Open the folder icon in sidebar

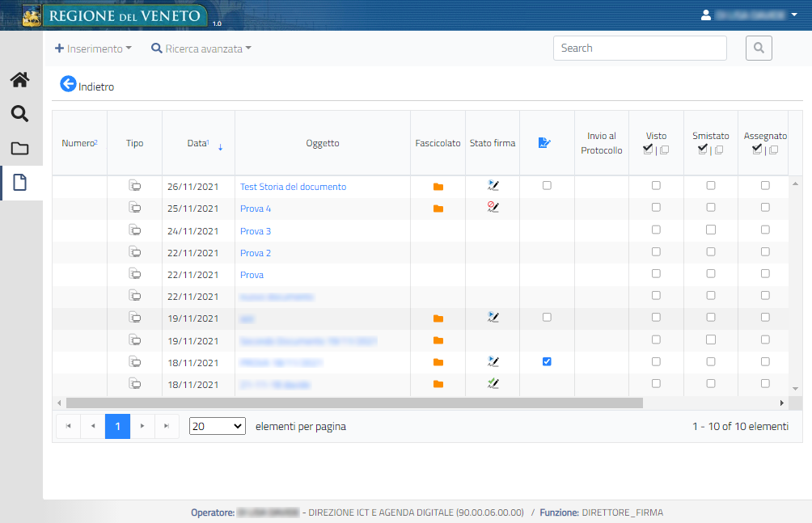(19, 149)
